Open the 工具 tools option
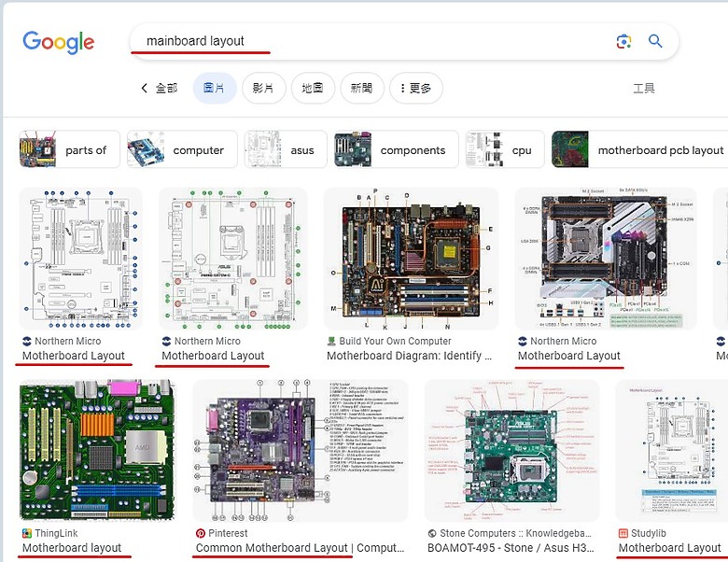This screenshot has width=728, height=562. (644, 89)
